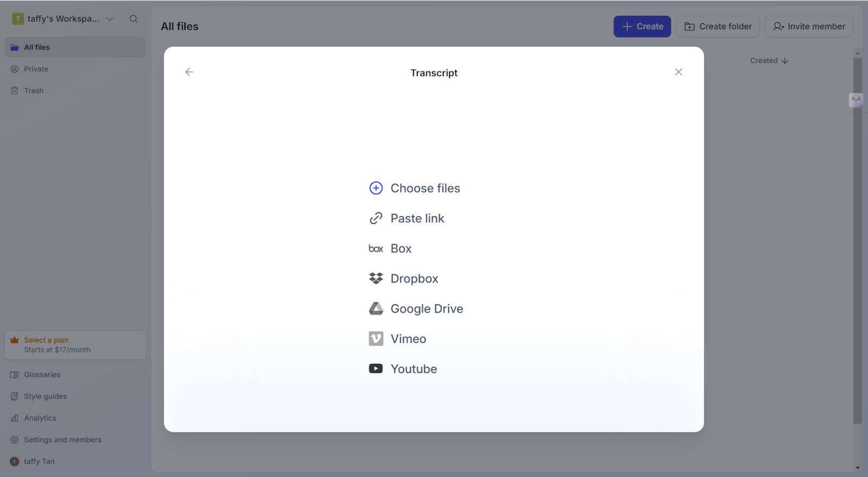Click the All files page heading

(x=180, y=27)
